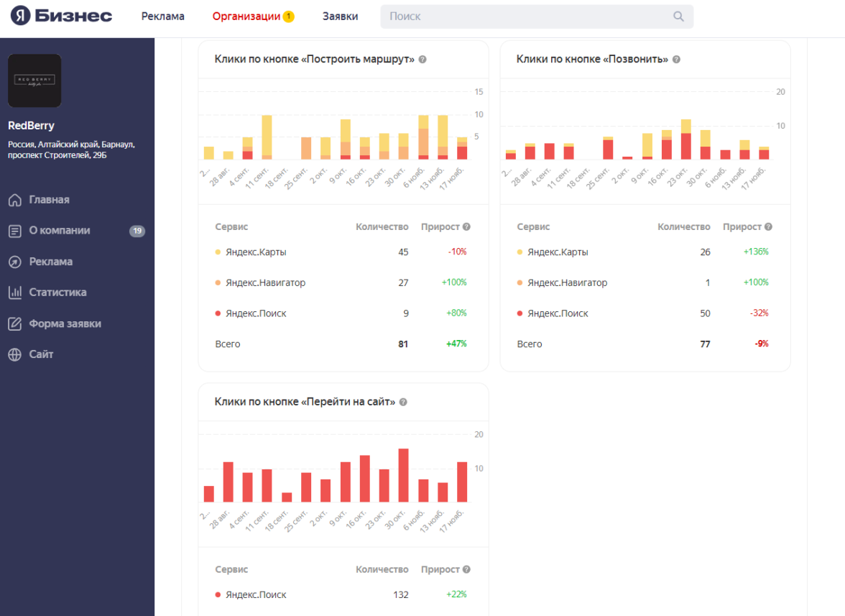
Task: Click the search magnifier icon
Action: pyautogui.click(x=678, y=17)
